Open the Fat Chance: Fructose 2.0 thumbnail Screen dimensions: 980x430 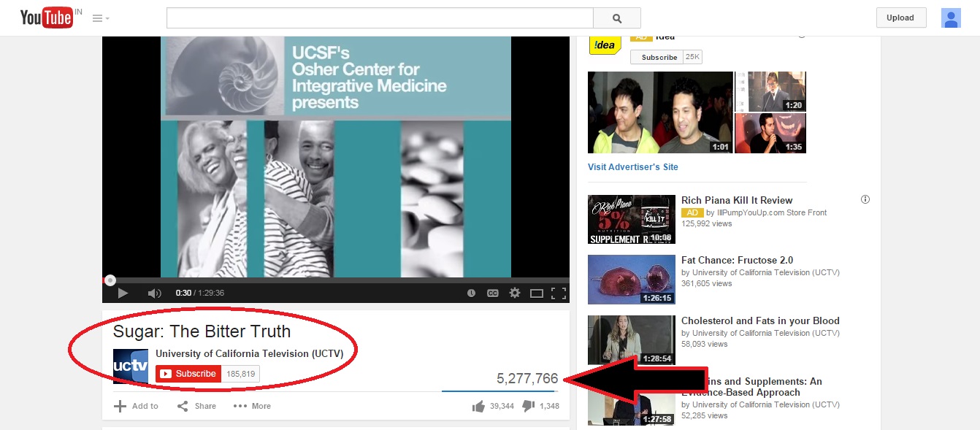click(632, 280)
